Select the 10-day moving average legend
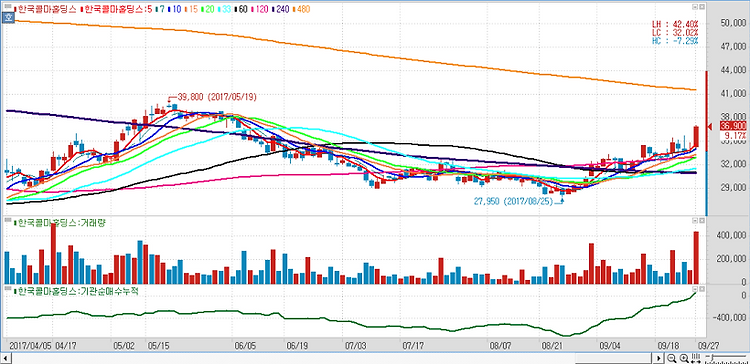Screen dimensions: 750x364 (175, 9)
